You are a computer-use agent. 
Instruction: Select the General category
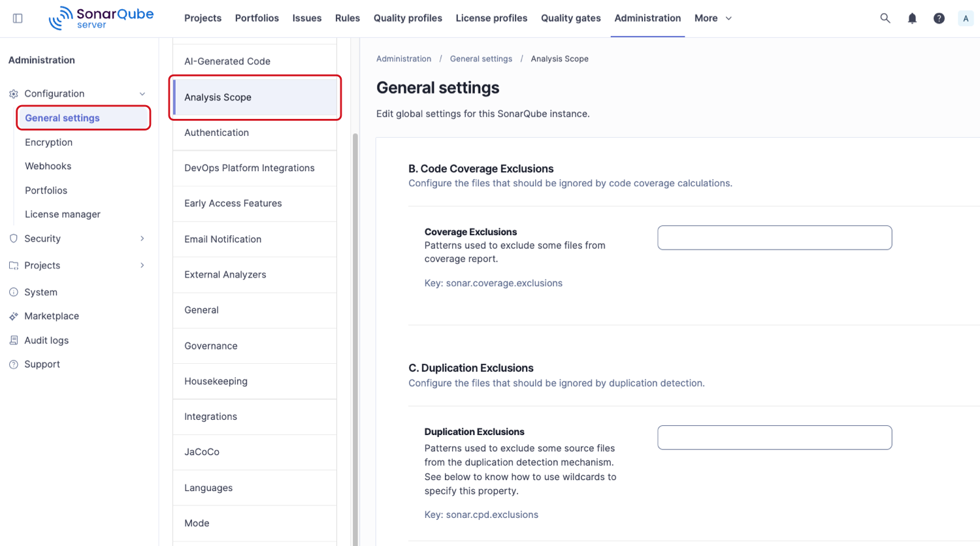255,310
